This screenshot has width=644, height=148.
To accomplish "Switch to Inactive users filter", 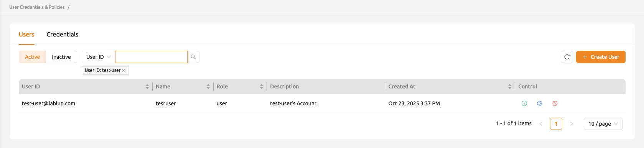I will coord(61,57).
